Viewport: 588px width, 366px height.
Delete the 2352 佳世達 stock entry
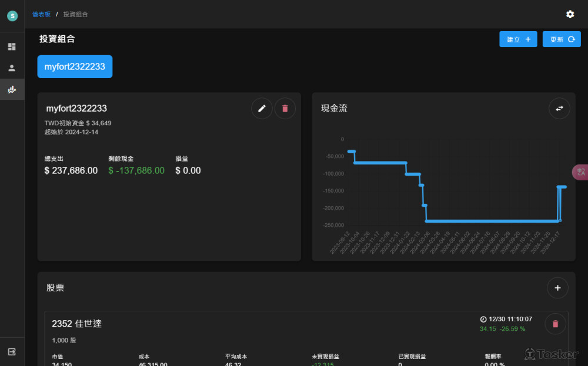tap(555, 324)
